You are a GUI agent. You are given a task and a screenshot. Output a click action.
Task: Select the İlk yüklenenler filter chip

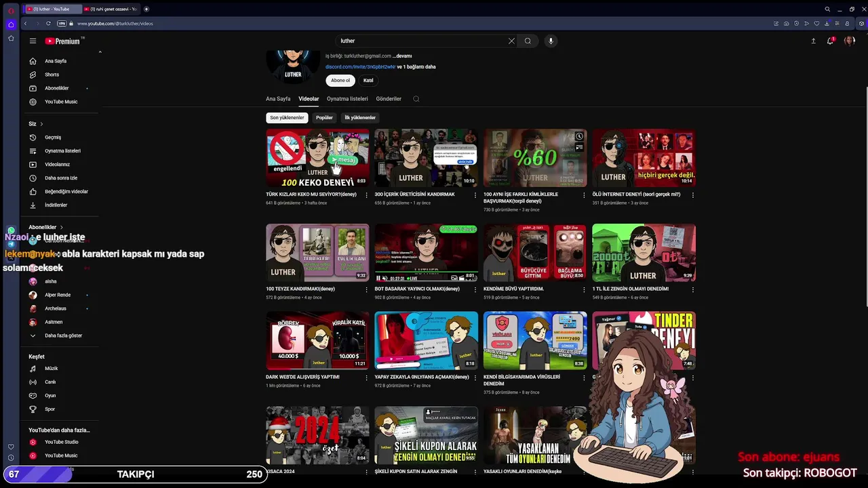pos(360,118)
